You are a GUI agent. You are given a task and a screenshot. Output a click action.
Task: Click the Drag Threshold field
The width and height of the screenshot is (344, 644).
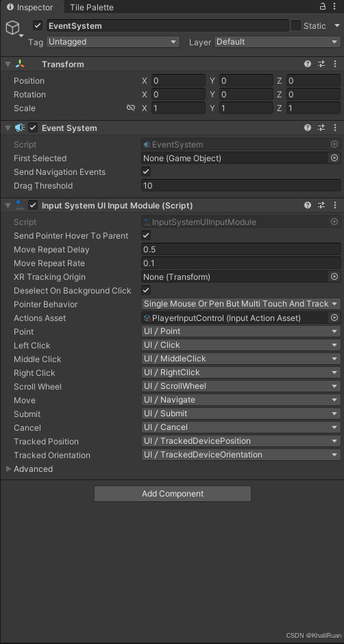241,186
